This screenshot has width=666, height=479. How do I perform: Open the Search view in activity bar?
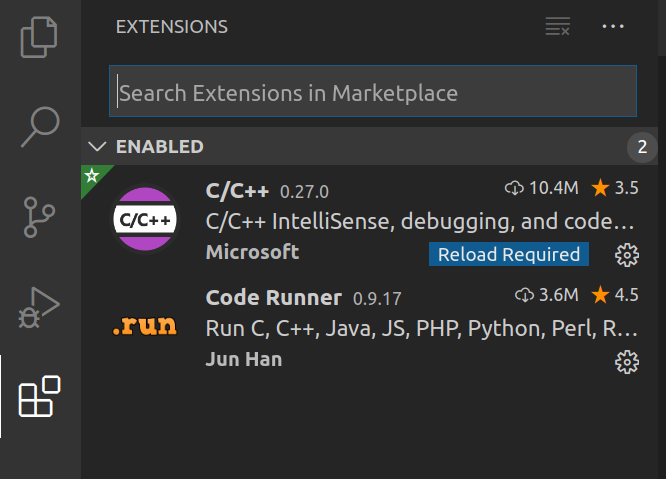click(40, 125)
